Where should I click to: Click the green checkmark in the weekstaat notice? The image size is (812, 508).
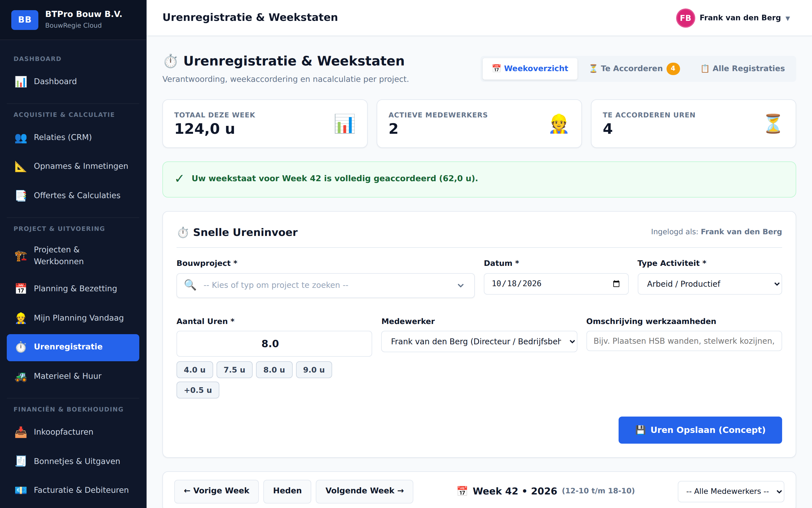179,178
